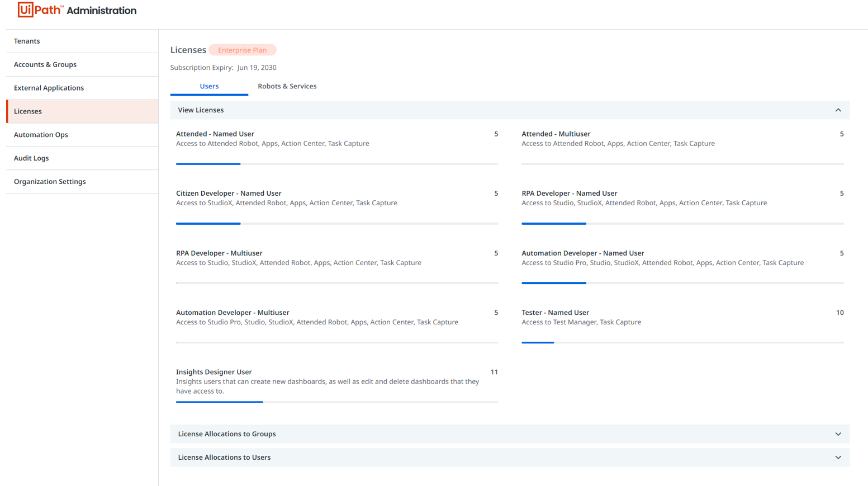Select Automation Developer - Named User title
Screen dimensions: 868x486
583,253
